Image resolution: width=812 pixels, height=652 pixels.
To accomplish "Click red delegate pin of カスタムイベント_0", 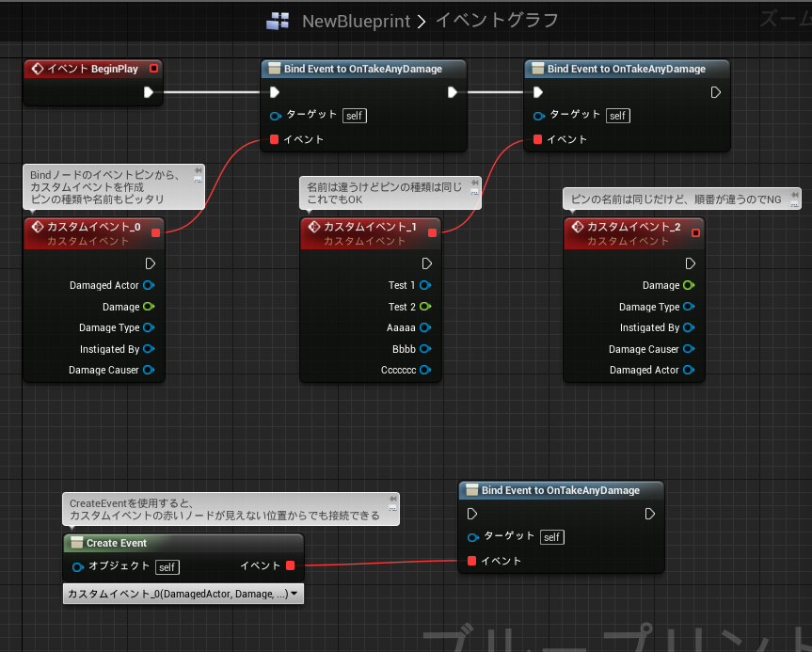I will (155, 232).
